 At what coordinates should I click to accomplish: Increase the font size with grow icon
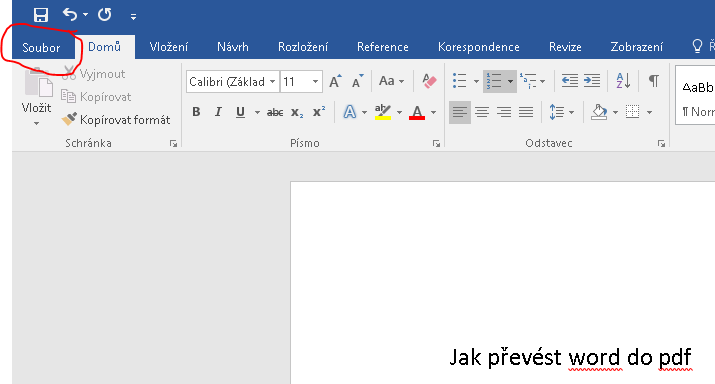tap(336, 81)
